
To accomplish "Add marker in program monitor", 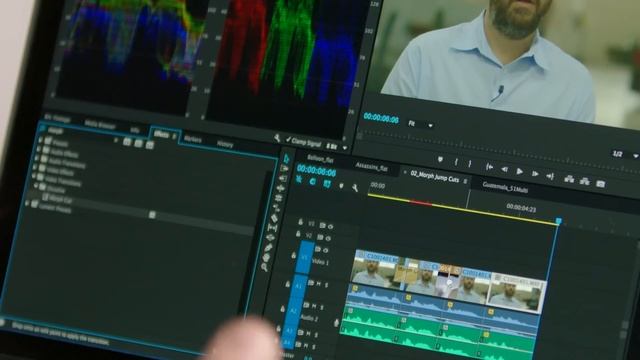I will pos(440,160).
